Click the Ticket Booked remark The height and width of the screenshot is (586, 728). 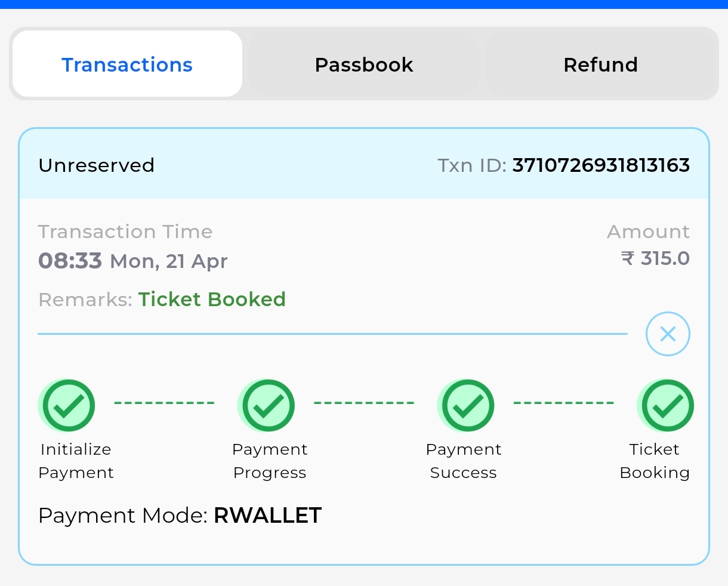[x=212, y=299]
